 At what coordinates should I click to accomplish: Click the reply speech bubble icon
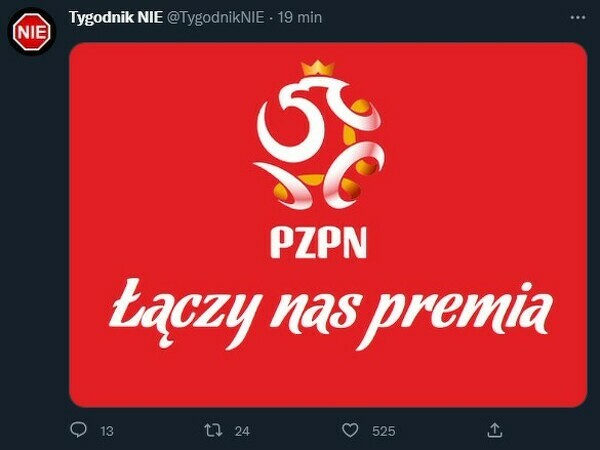click(78, 430)
